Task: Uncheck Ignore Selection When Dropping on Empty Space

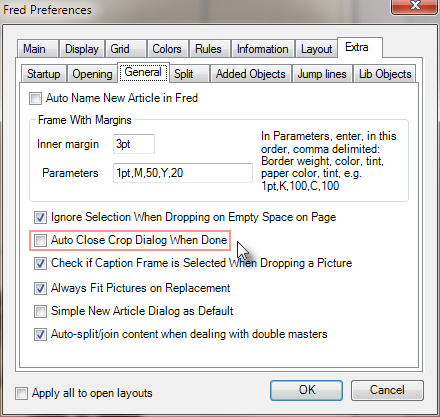Action: click(40, 218)
